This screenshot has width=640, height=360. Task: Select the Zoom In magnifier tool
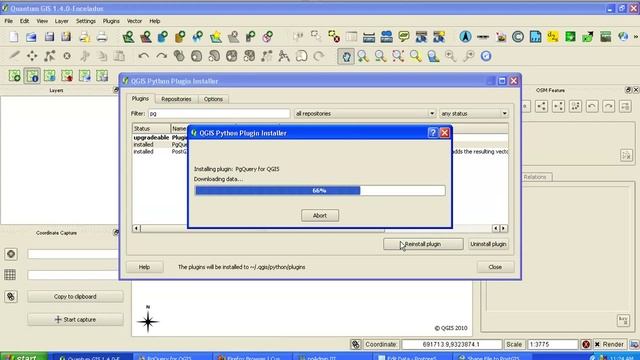[363, 56]
